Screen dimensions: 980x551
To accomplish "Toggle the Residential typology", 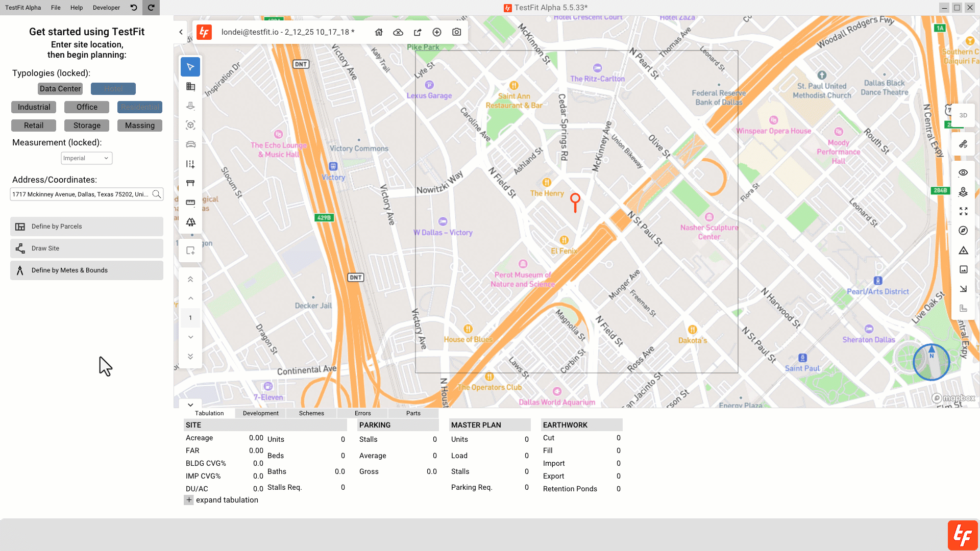I will [140, 107].
